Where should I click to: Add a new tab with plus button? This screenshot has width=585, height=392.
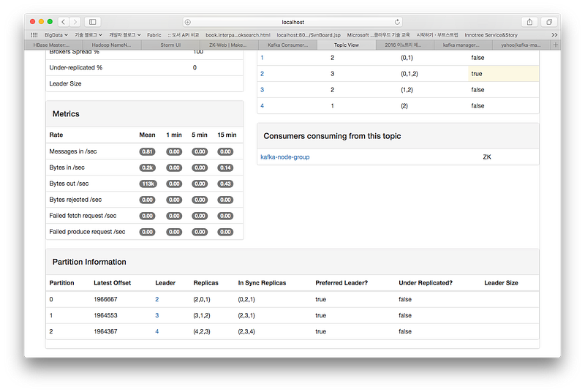(x=556, y=45)
